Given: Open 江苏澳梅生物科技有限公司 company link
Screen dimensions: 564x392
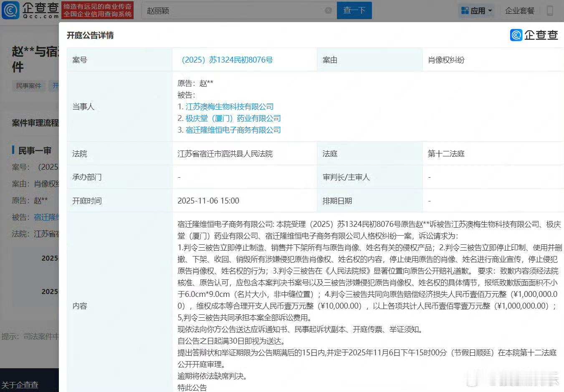Looking at the screenshot, I should pos(230,107).
